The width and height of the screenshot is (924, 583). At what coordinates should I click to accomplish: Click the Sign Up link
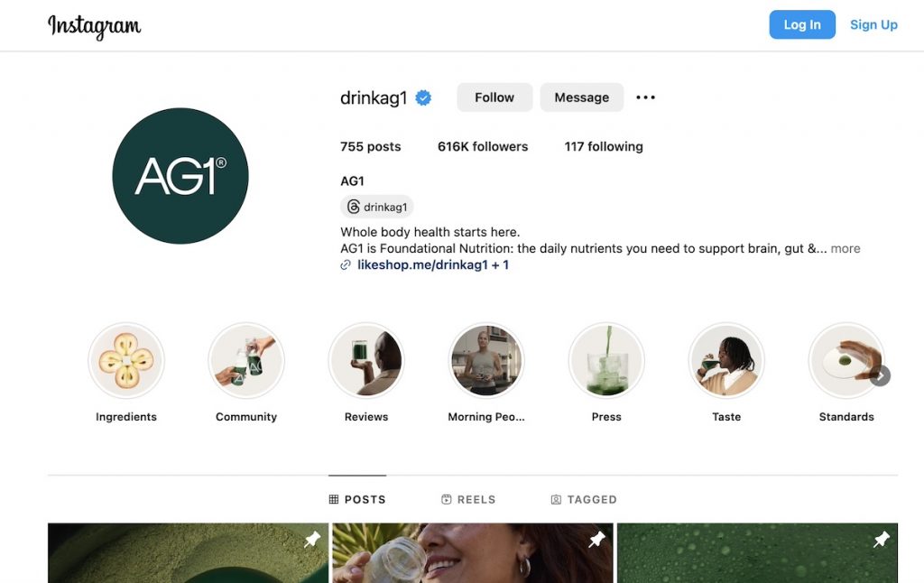click(873, 24)
